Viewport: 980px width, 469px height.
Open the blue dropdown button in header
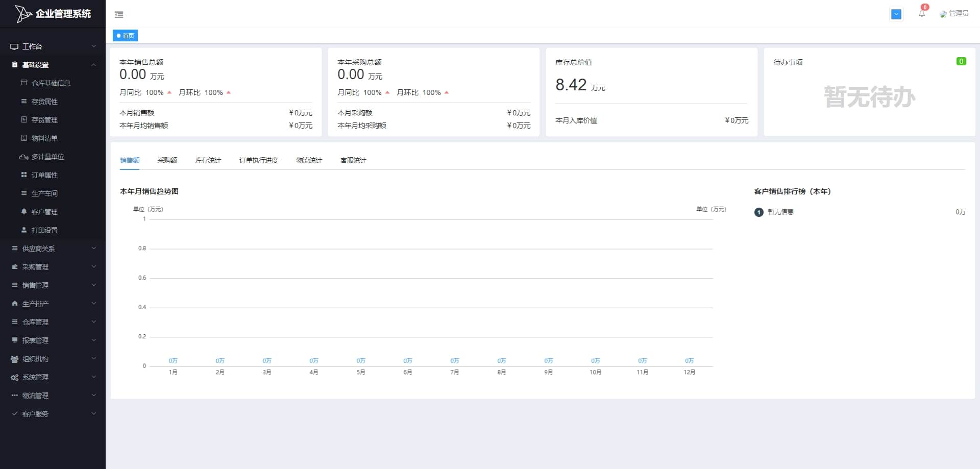(x=896, y=14)
